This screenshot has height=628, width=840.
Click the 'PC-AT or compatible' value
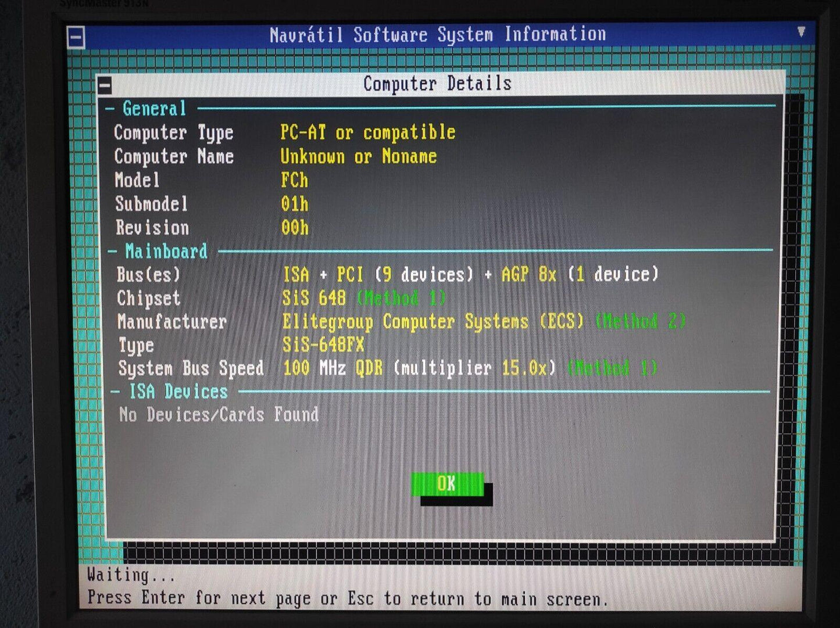367,133
